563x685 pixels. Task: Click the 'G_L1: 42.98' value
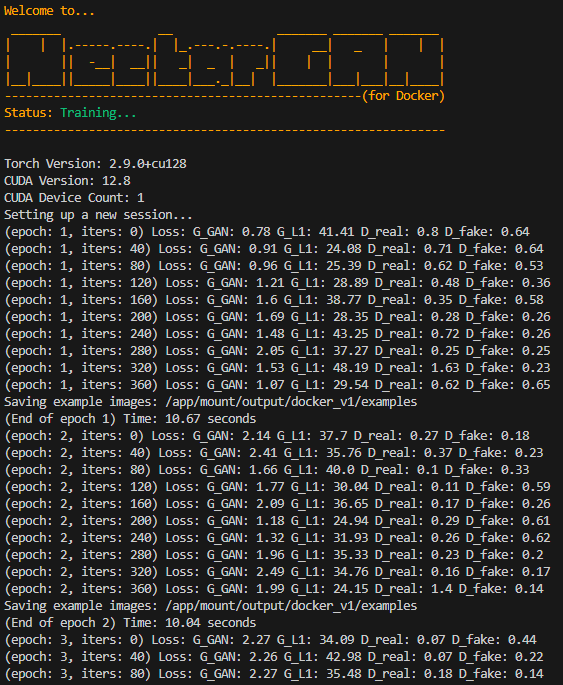(323, 657)
